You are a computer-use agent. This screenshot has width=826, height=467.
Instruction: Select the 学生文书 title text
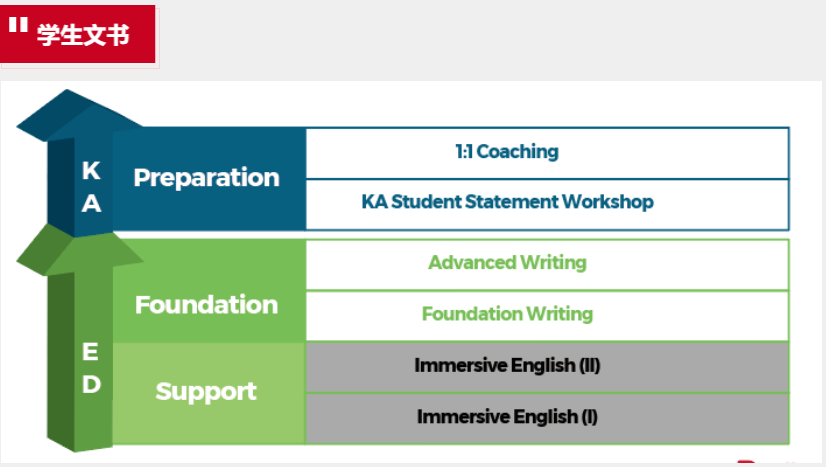coord(83,35)
